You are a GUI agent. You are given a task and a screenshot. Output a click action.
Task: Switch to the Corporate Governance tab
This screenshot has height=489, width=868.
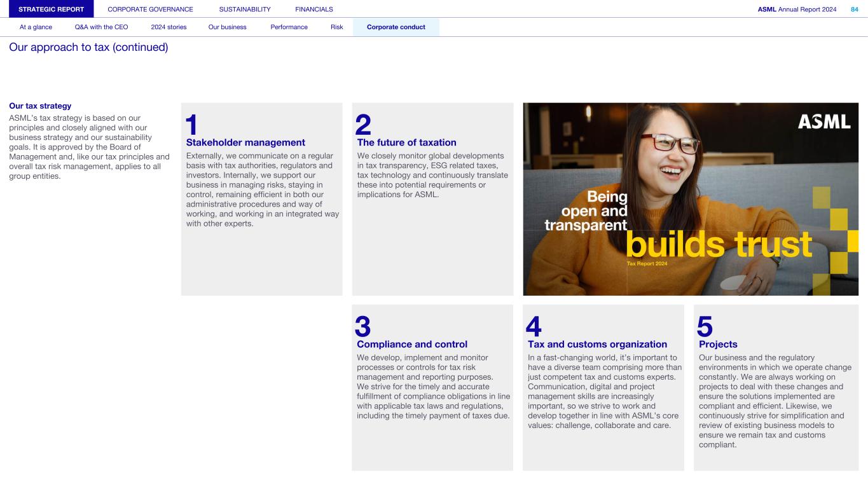point(150,9)
